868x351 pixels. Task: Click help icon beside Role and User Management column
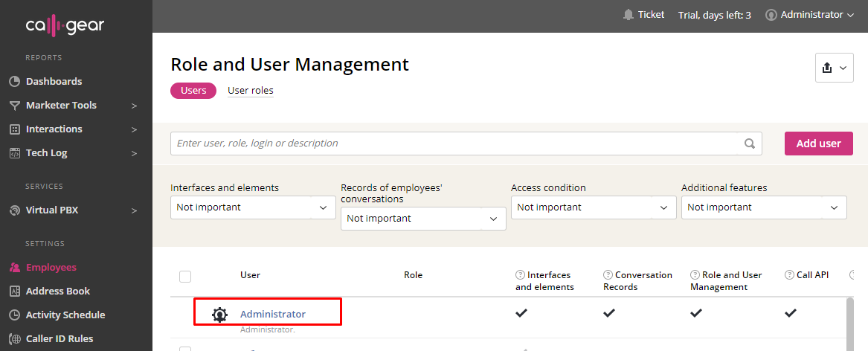tap(695, 275)
